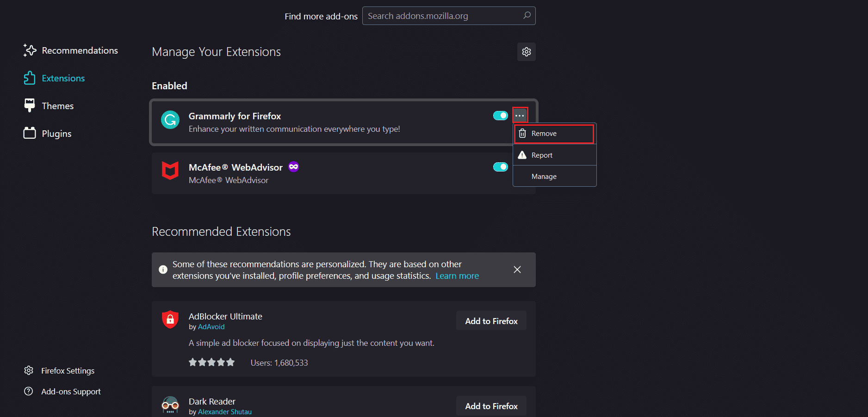
Task: Click the info icon in recommendations notice
Action: pyautogui.click(x=163, y=270)
